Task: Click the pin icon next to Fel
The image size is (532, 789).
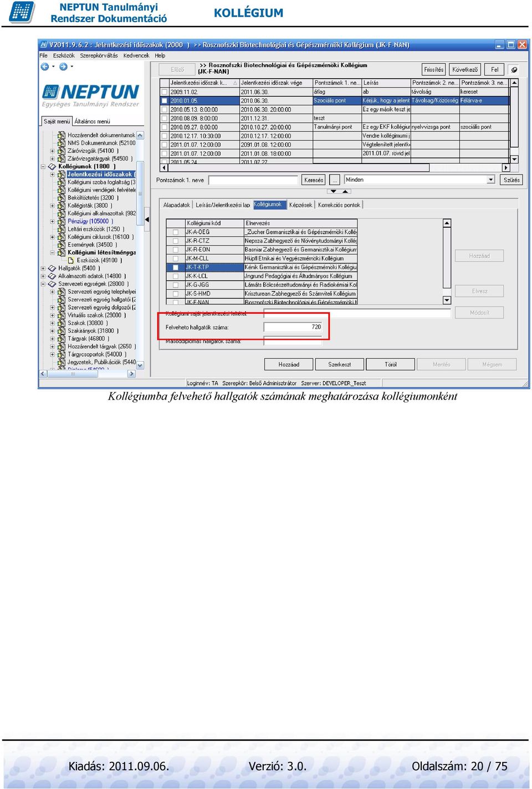Action: pos(514,70)
